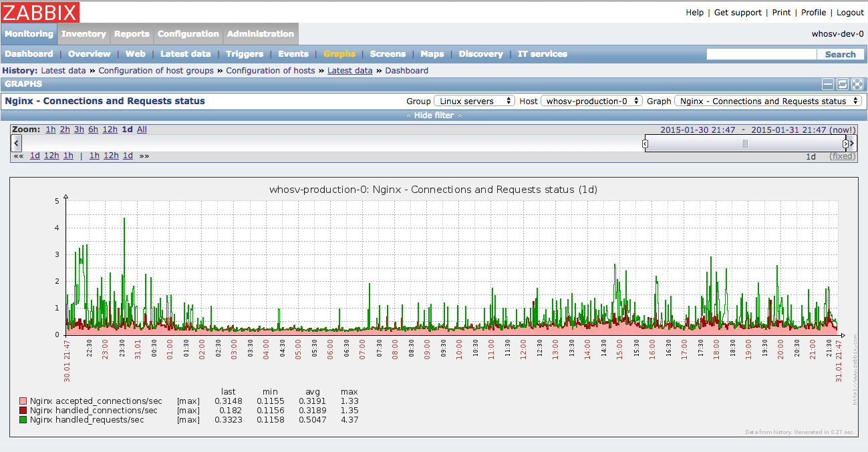The image size is (868, 452).
Task: Open the Administration main tab
Action: 261,34
